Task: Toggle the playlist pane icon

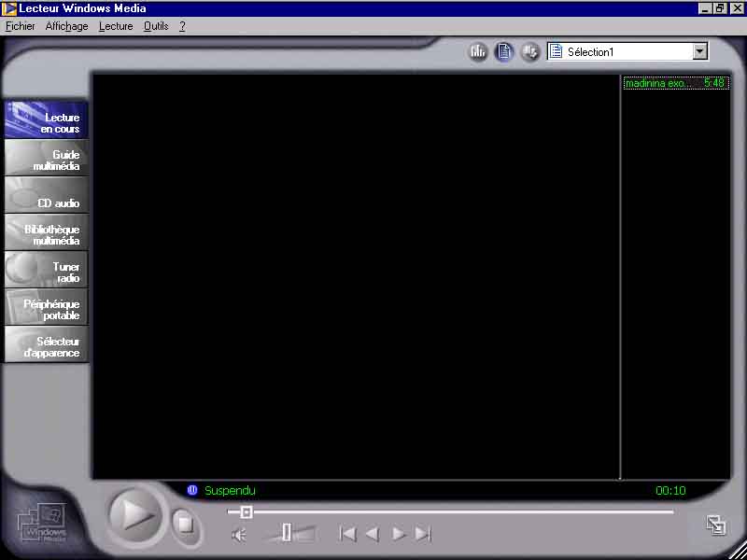Action: [x=504, y=51]
